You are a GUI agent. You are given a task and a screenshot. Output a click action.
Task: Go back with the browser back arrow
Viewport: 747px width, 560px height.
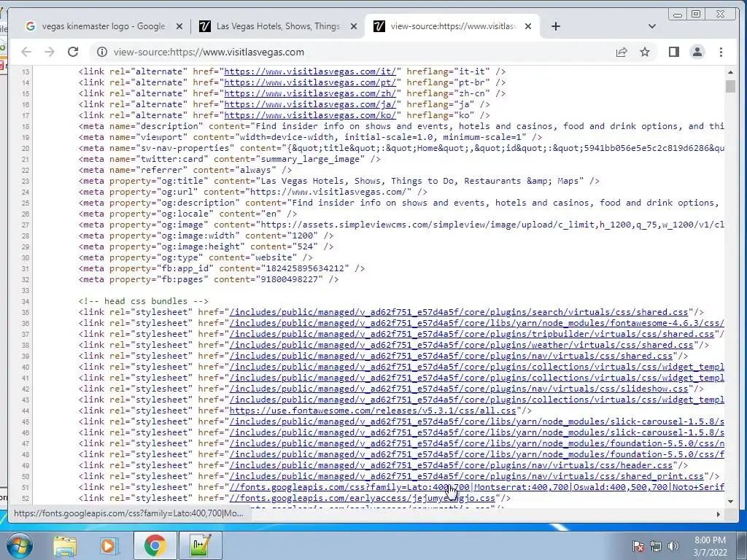click(26, 52)
